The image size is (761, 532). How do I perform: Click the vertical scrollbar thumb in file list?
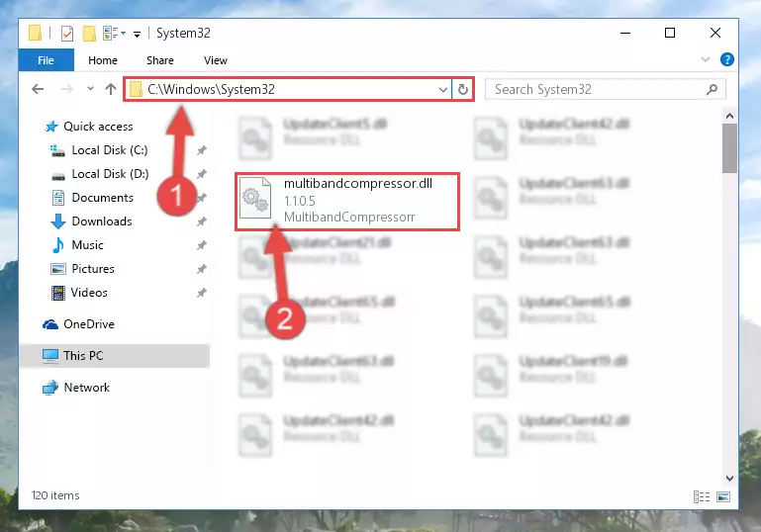click(x=729, y=148)
